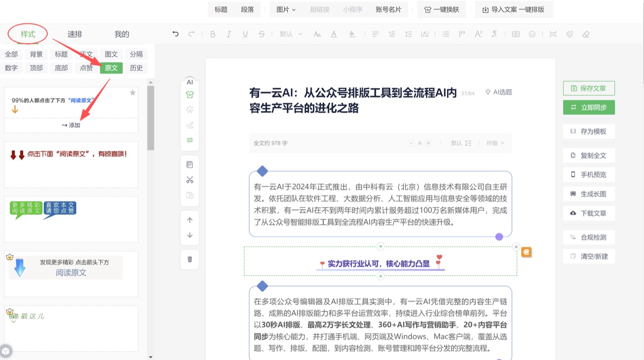Switch to the 我的 tab
The image size is (644, 360).
tap(122, 34)
